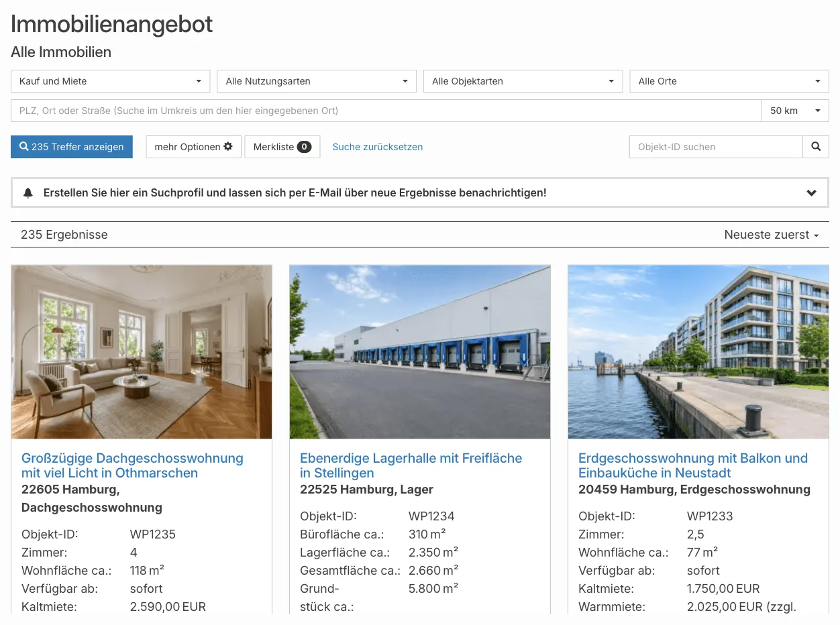
Task: Click the bell icon in the Suchprofil banner
Action: tap(28, 193)
